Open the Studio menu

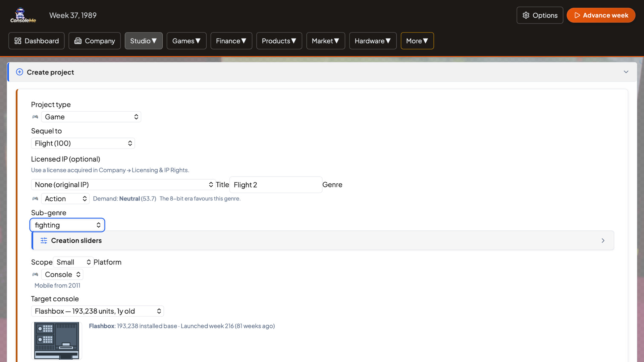click(144, 41)
